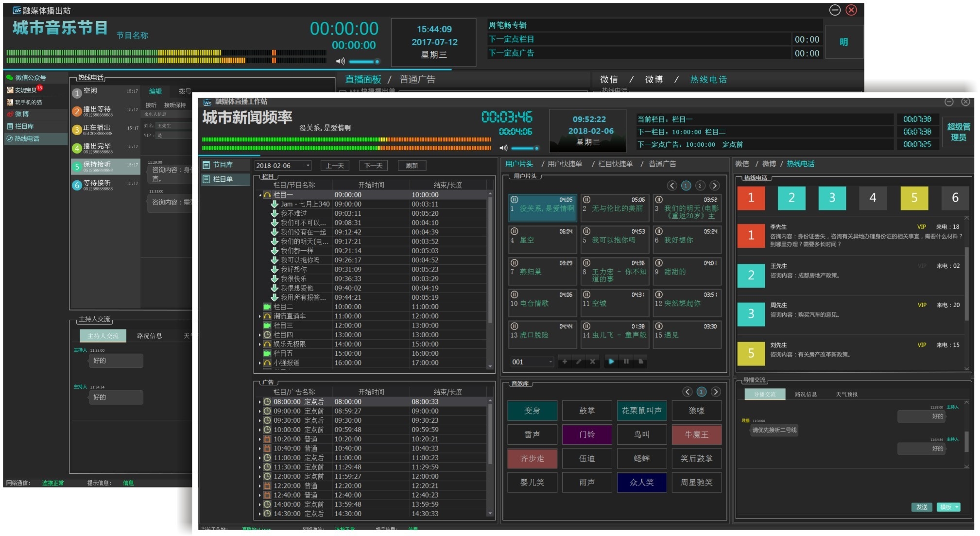Click the speaker volume icon beside the level meter
This screenshot has height=536, width=980.
(x=503, y=148)
